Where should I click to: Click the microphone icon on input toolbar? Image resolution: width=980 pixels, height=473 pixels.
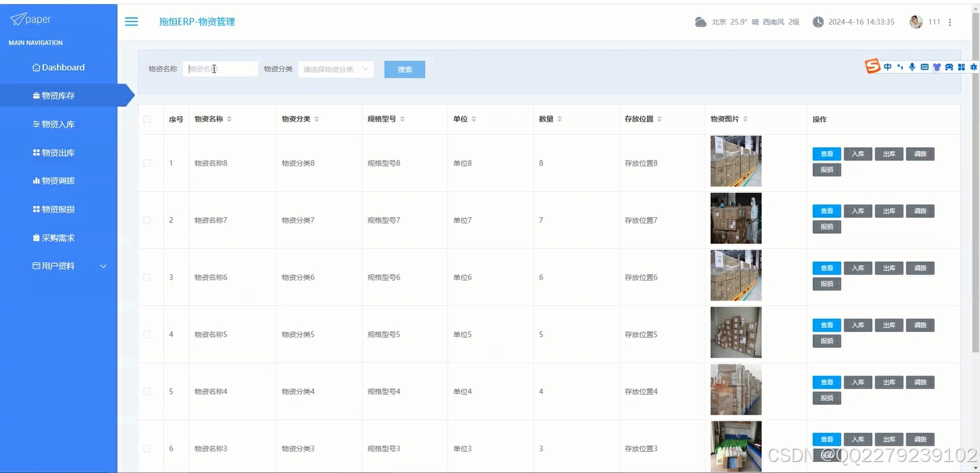tap(912, 67)
